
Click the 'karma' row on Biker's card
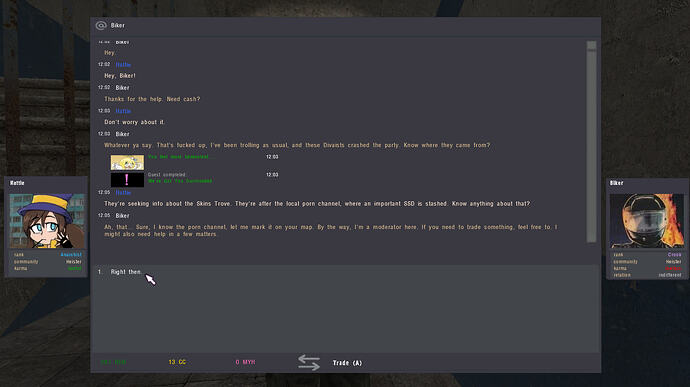(x=647, y=268)
